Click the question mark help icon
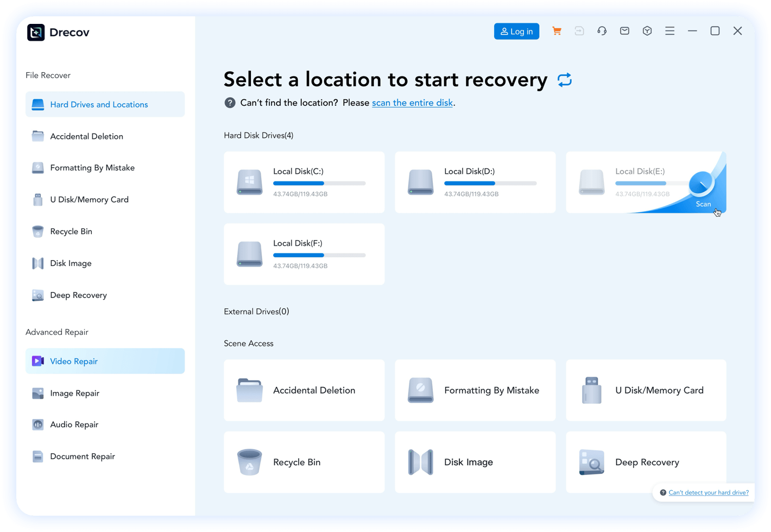The height and width of the screenshot is (532, 771). (230, 103)
